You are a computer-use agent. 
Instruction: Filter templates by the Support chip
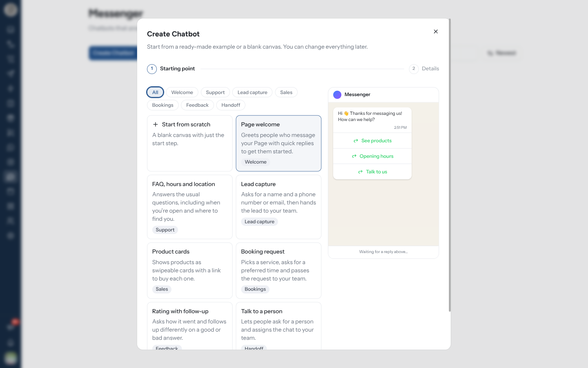point(215,92)
